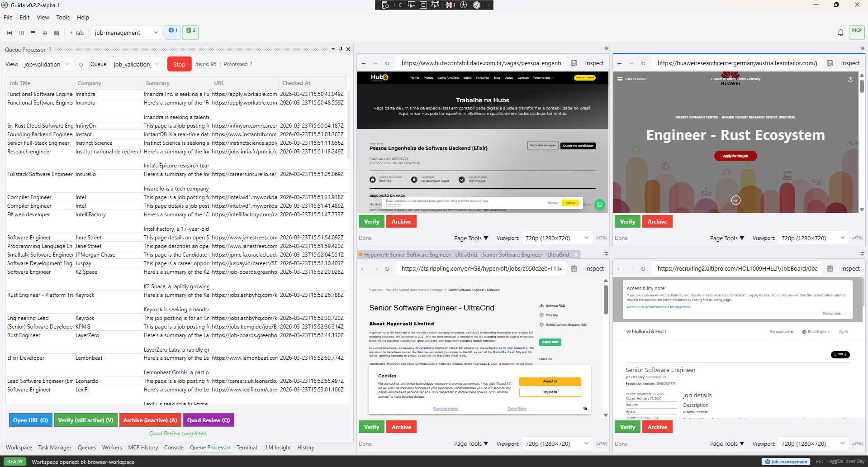Click the Open URL (O) button

[x=31, y=420]
